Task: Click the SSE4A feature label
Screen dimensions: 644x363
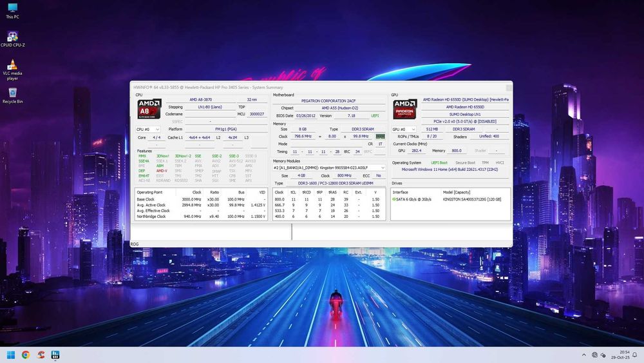Action: click(x=144, y=161)
